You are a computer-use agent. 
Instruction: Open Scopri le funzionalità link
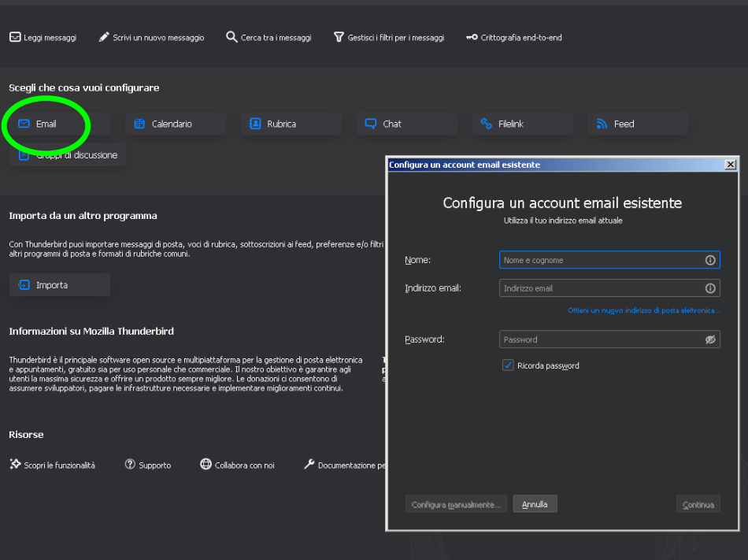point(53,465)
